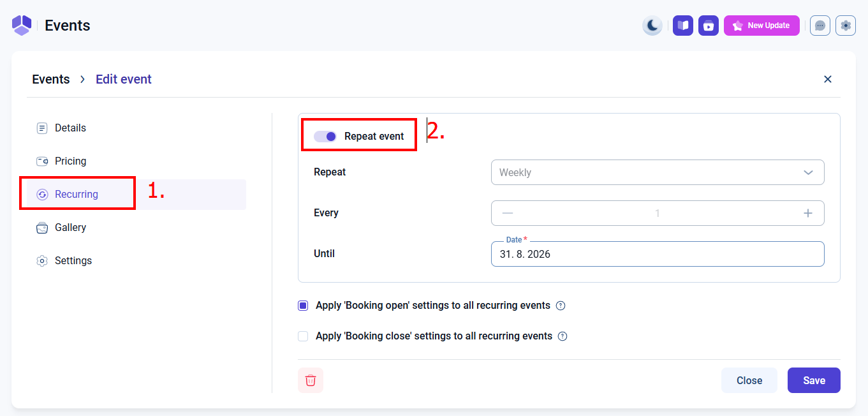Viewport: 868px width, 416px height.
Task: Click help icon beside 'Booking close' setting
Action: 563,336
